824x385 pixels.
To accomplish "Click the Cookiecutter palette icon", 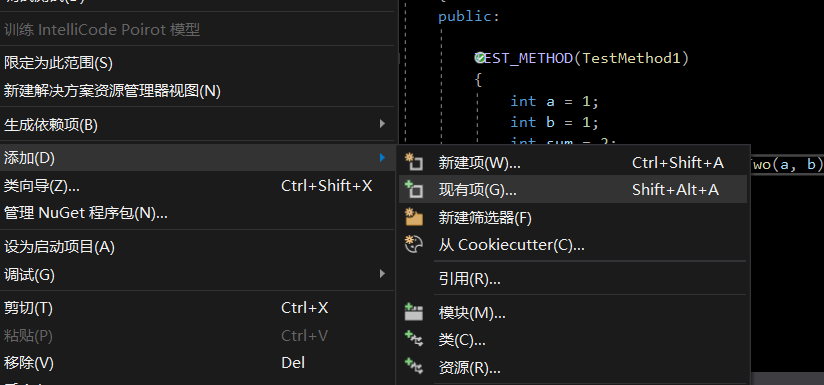I will [x=414, y=244].
